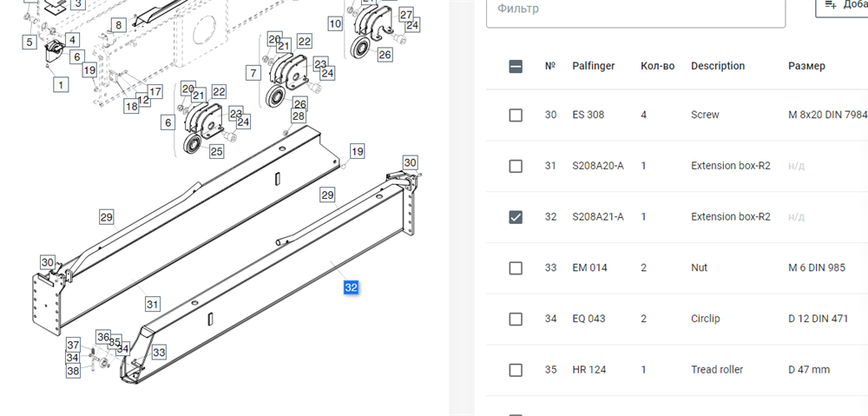Image resolution: width=868 pixels, height=416 pixels.
Task: Click callout label 27 on the diagram
Action: click(x=406, y=15)
